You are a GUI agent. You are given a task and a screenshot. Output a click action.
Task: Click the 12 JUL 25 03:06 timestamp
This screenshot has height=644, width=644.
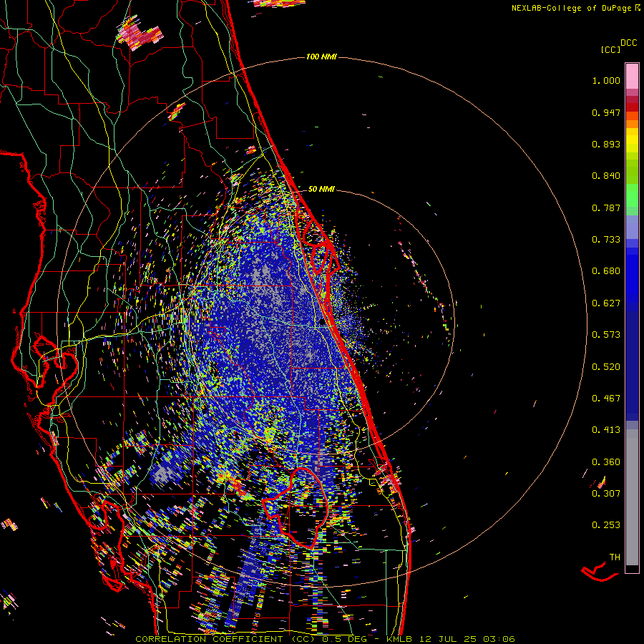pyautogui.click(x=467, y=639)
